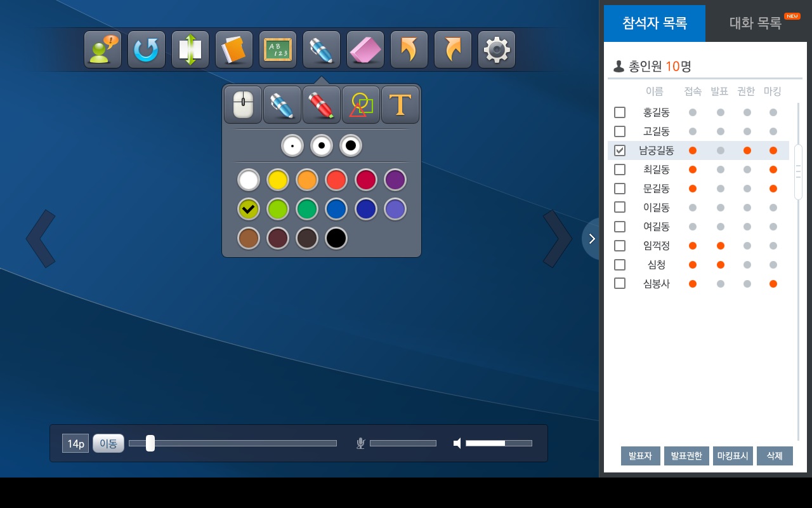Select the shapes drawing tool

(361, 105)
